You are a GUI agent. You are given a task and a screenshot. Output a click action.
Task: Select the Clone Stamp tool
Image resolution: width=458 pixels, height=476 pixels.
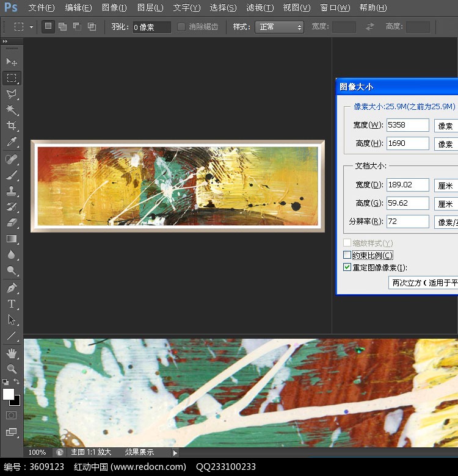(12, 191)
